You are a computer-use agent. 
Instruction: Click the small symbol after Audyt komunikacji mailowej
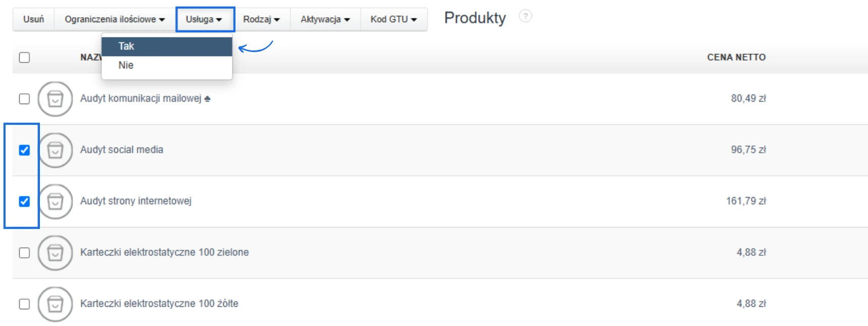coord(207,99)
